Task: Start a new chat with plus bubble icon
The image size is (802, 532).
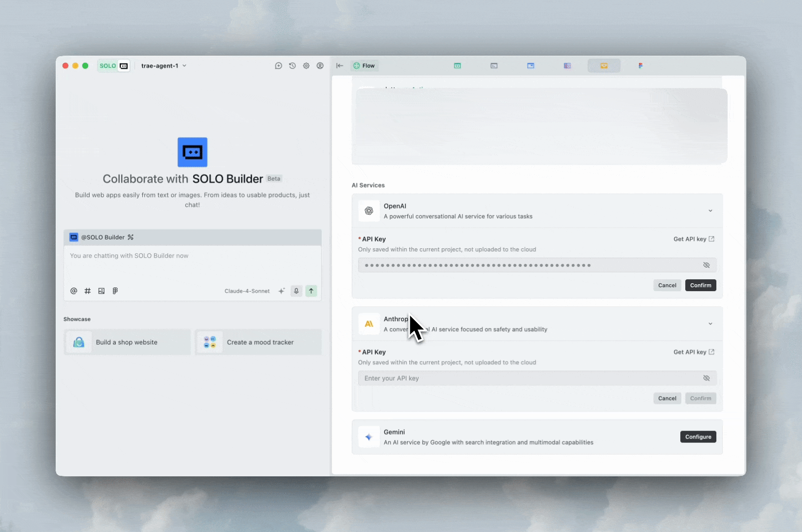Action: coord(278,66)
